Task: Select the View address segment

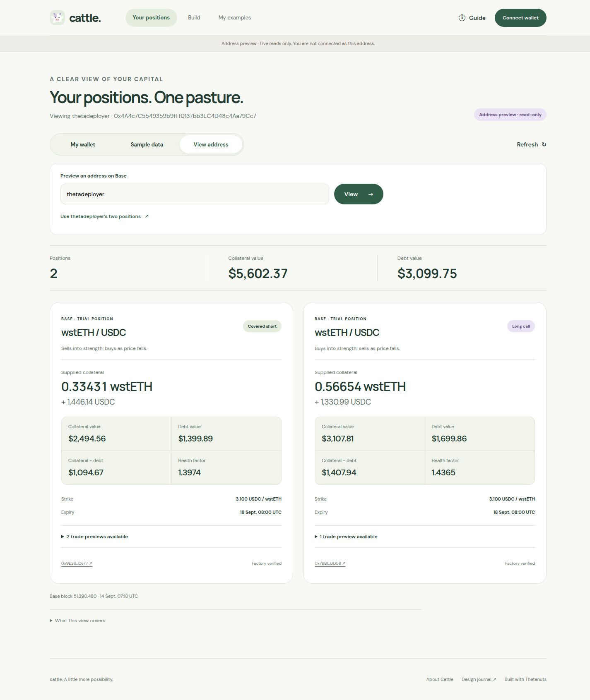Action: [x=211, y=144]
